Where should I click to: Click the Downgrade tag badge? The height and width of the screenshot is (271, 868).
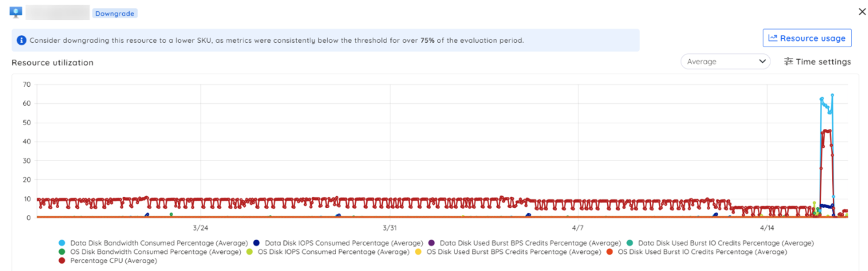coord(115,13)
